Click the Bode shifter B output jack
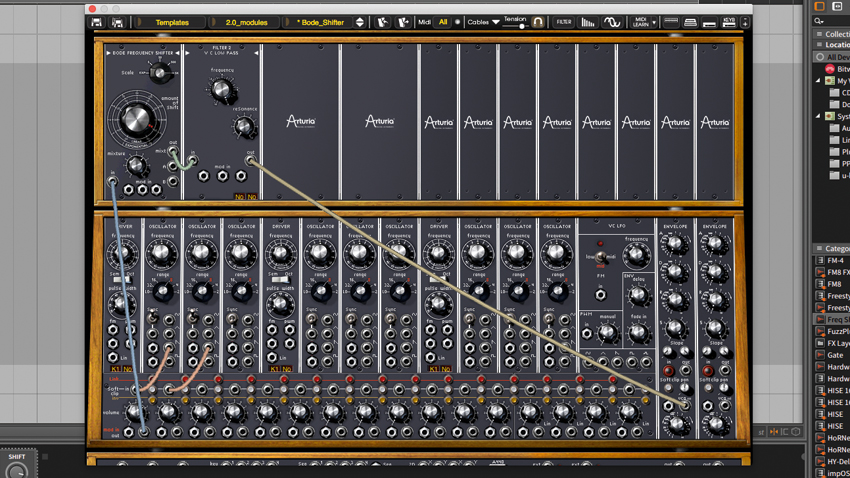 173,182
